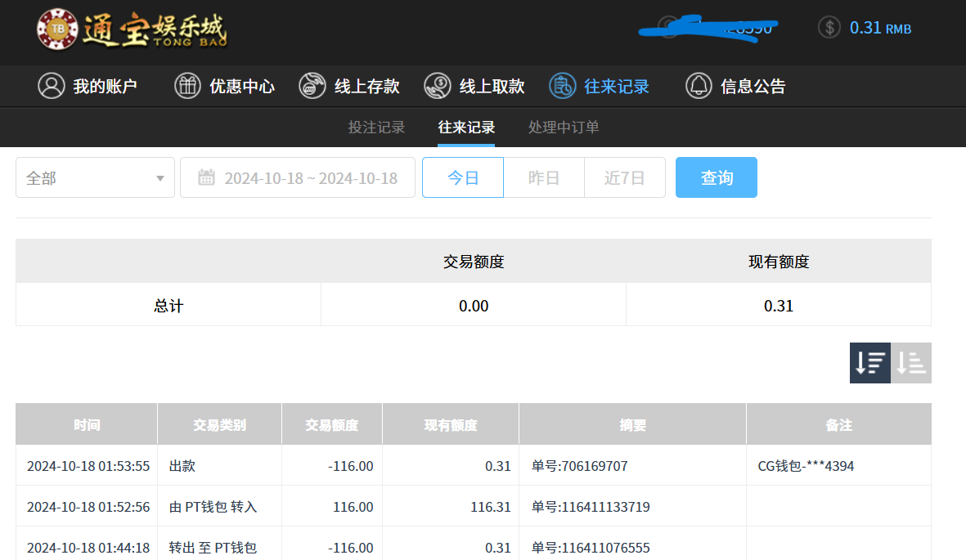Viewport: 966px width, 560px height.
Task: Expand the 全部 transaction type dropdown
Action: (x=95, y=177)
